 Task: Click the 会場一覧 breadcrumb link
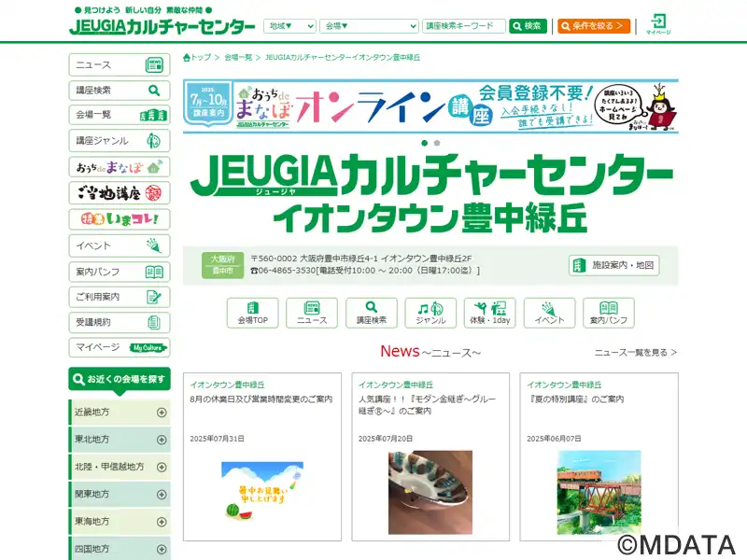click(238, 58)
